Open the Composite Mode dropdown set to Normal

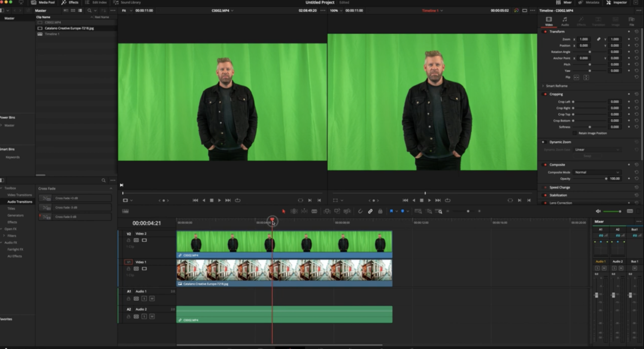coord(596,172)
